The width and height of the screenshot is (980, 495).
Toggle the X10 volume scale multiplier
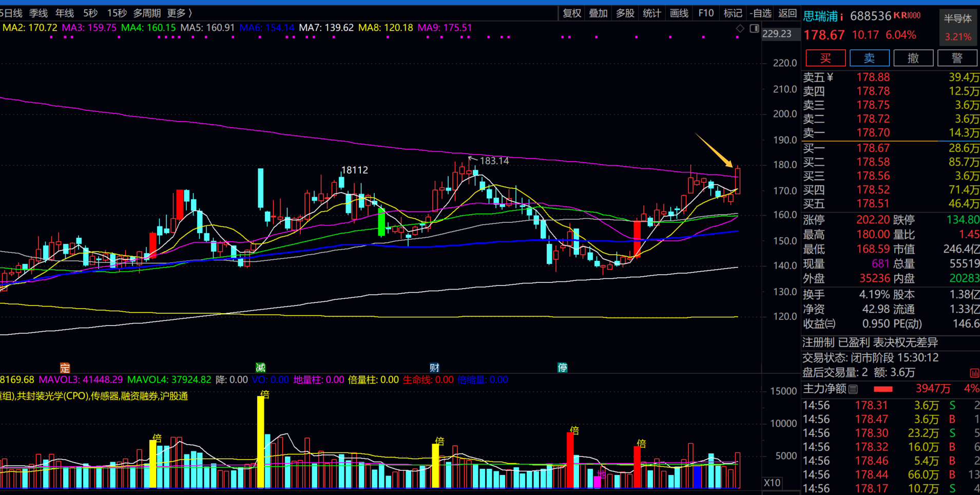(x=772, y=483)
